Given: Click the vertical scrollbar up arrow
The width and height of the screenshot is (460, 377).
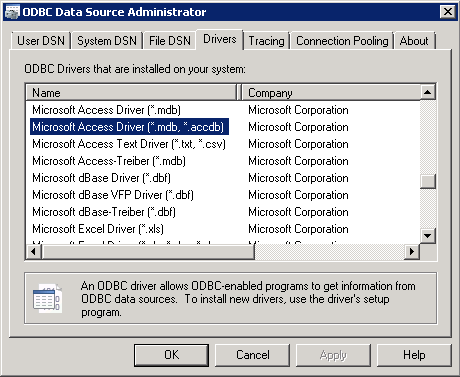Looking at the screenshot, I should point(428,92).
